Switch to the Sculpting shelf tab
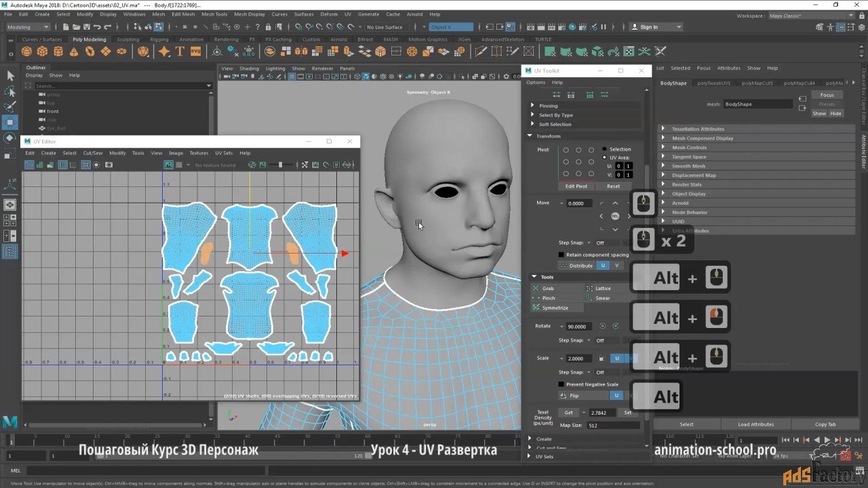Screen dimensions: 868x488 coord(127,39)
